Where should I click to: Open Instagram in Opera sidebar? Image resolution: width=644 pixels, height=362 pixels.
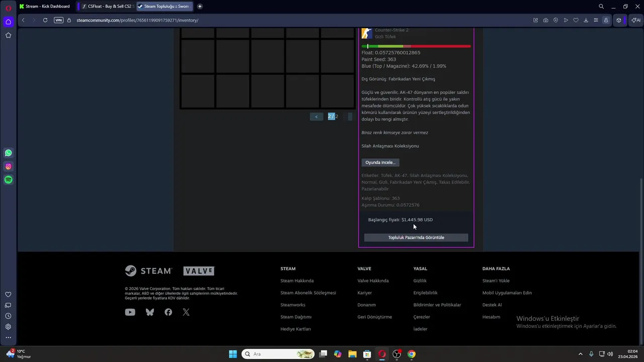[x=8, y=166]
